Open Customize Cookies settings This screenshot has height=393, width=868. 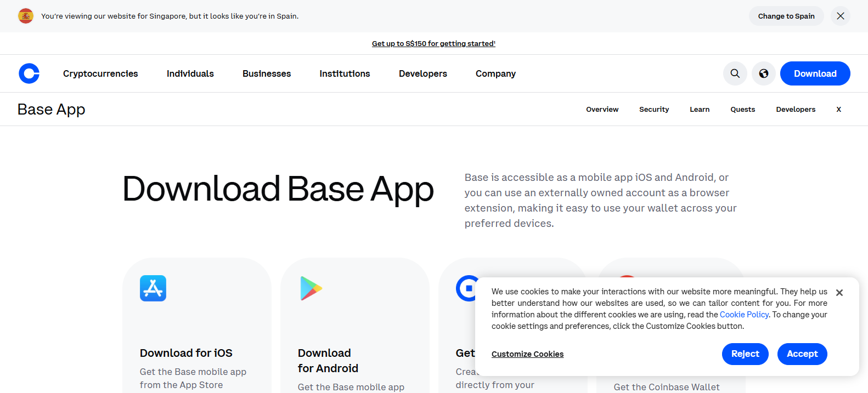click(527, 354)
